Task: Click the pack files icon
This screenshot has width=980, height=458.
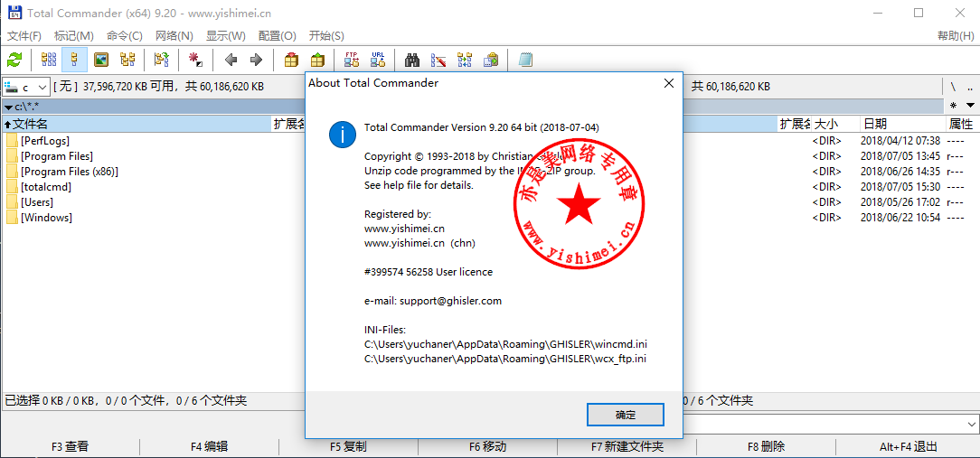Action: [291, 60]
